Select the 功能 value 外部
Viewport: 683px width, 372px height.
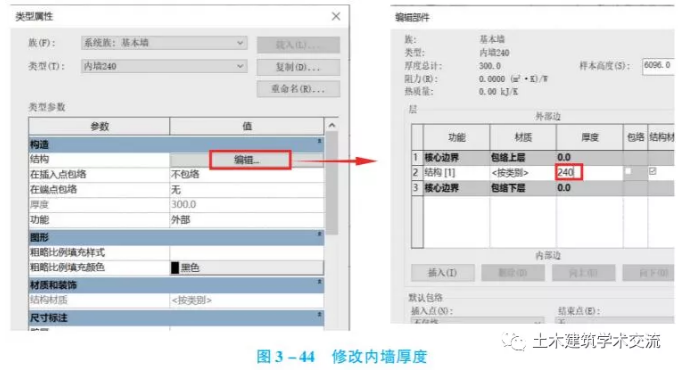tap(247, 220)
